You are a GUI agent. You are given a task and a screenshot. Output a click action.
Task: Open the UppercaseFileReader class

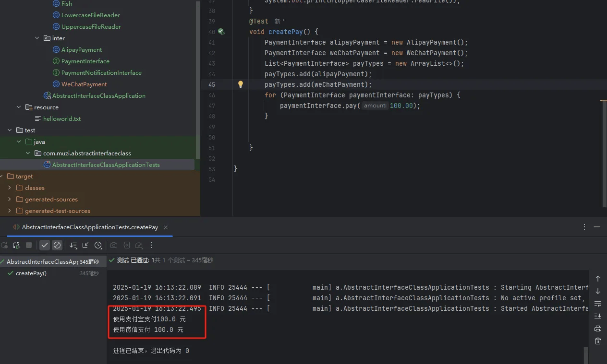point(91,26)
